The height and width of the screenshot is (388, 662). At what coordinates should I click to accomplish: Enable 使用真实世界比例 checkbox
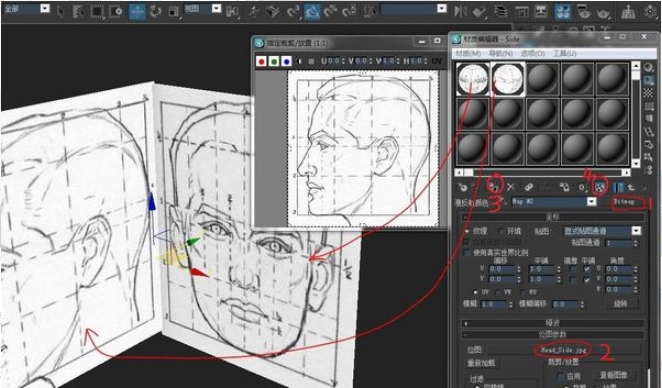(x=467, y=252)
